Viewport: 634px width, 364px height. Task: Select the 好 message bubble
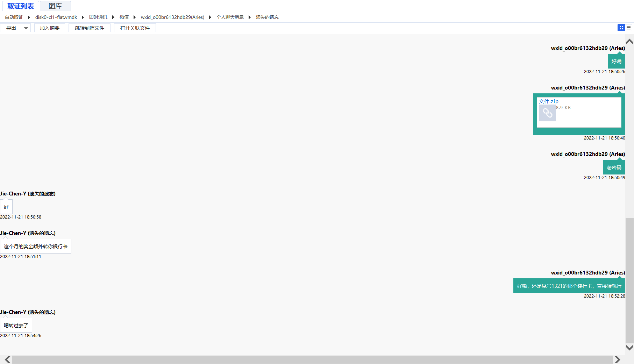6,207
